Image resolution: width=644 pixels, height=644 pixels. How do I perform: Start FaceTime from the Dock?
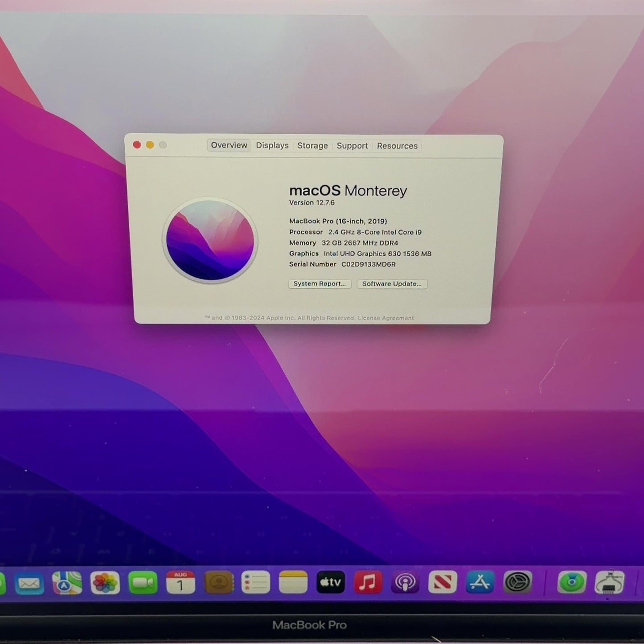tap(143, 582)
